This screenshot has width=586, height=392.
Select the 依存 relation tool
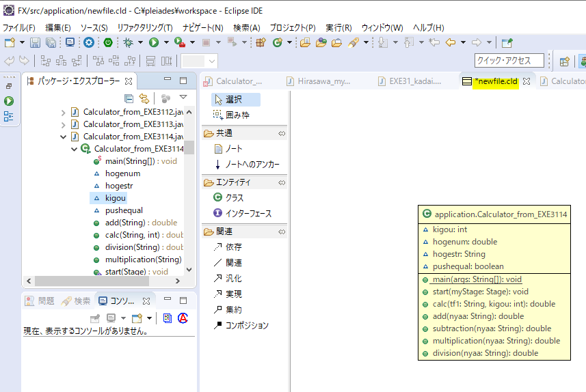(228, 247)
